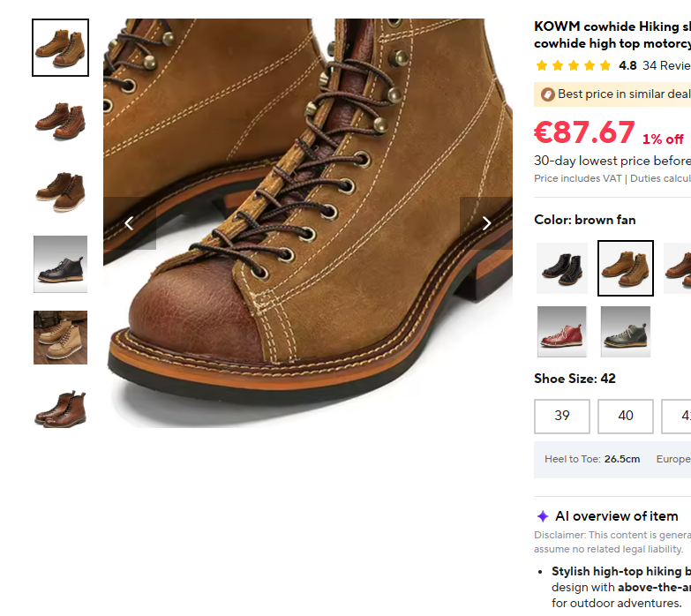691x616 pixels.
Task: Show previous product image with left arrow
Action: coord(129,223)
